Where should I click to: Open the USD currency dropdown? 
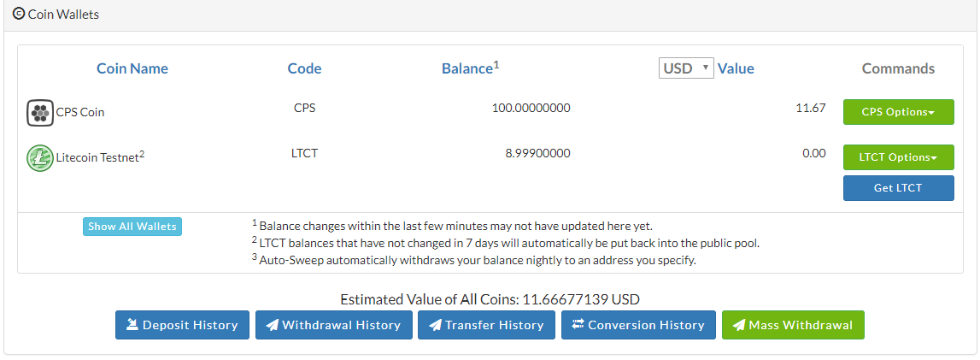(x=685, y=68)
